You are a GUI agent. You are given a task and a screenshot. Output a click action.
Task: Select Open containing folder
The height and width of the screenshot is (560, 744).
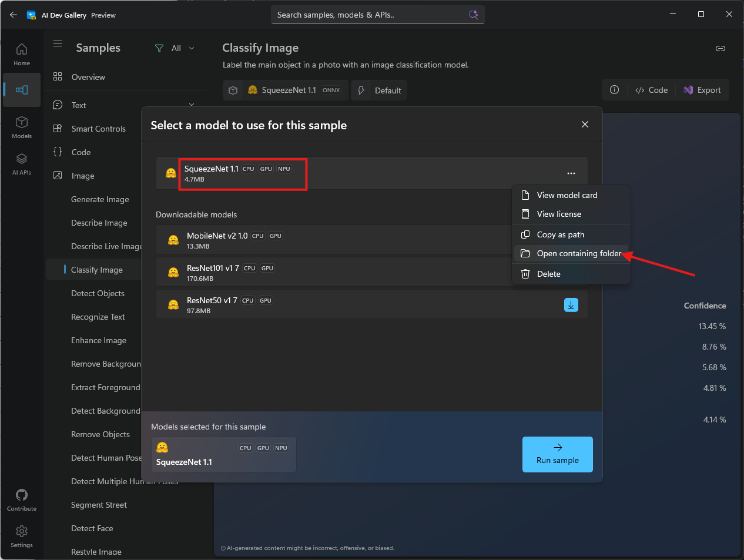[571, 253]
